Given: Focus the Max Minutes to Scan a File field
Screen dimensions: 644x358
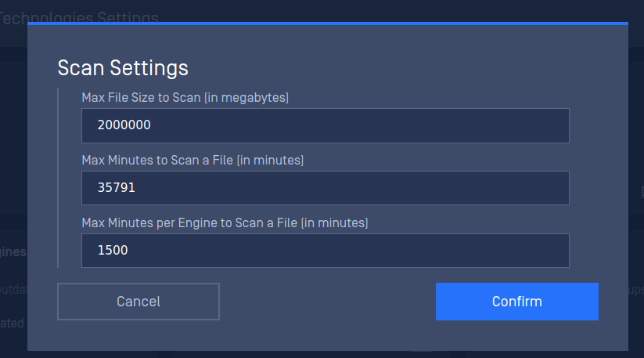Looking at the screenshot, I should point(326,188).
